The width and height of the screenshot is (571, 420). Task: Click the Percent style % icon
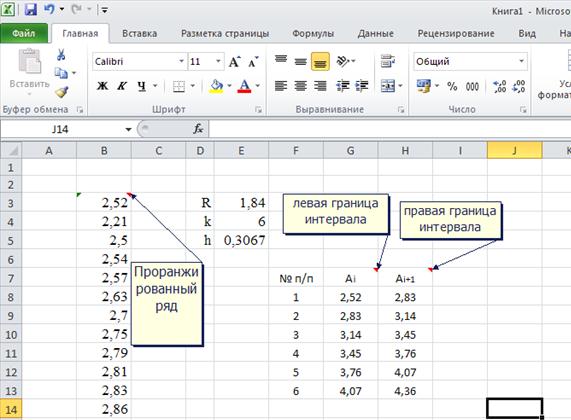pos(452,86)
